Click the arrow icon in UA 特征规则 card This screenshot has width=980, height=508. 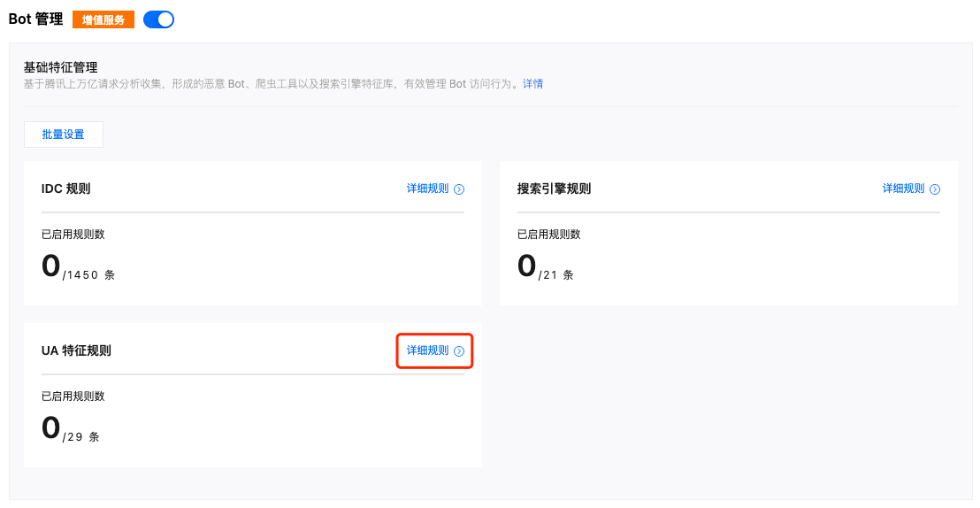pyautogui.click(x=459, y=351)
